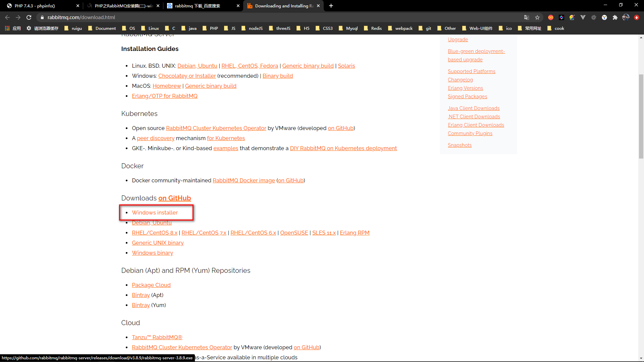Select the Downloading and Installing RabbitMQ tab
This screenshot has height=362, width=644.
pos(283,6)
